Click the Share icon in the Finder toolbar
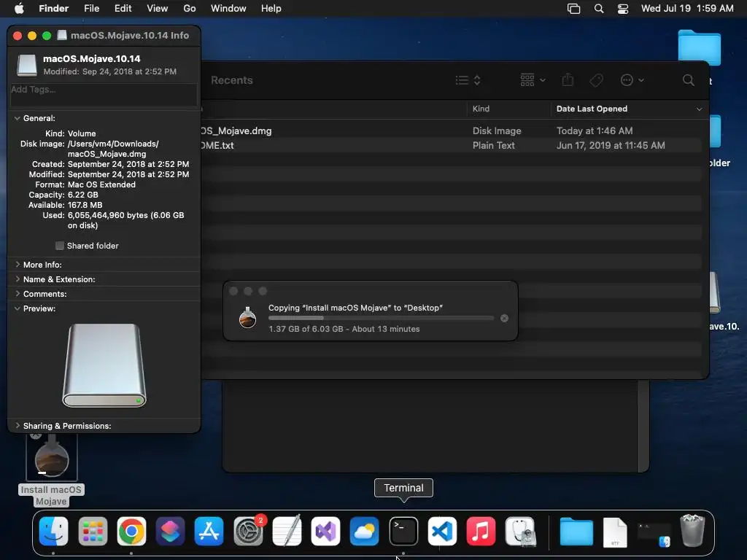The width and height of the screenshot is (747, 560). click(568, 80)
